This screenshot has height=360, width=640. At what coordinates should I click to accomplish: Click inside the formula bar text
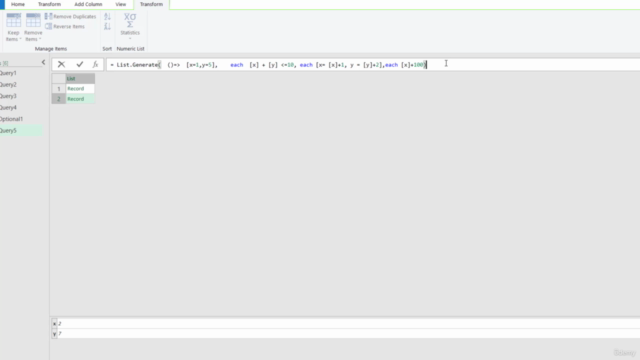click(268, 64)
